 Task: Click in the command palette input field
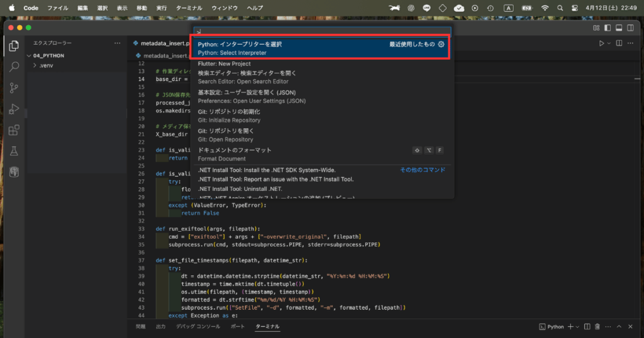(x=323, y=31)
